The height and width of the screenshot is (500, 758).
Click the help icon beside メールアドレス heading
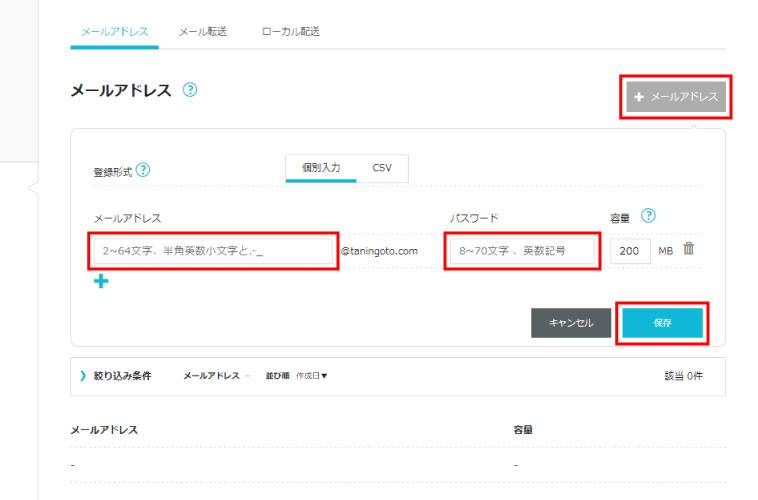point(190,90)
